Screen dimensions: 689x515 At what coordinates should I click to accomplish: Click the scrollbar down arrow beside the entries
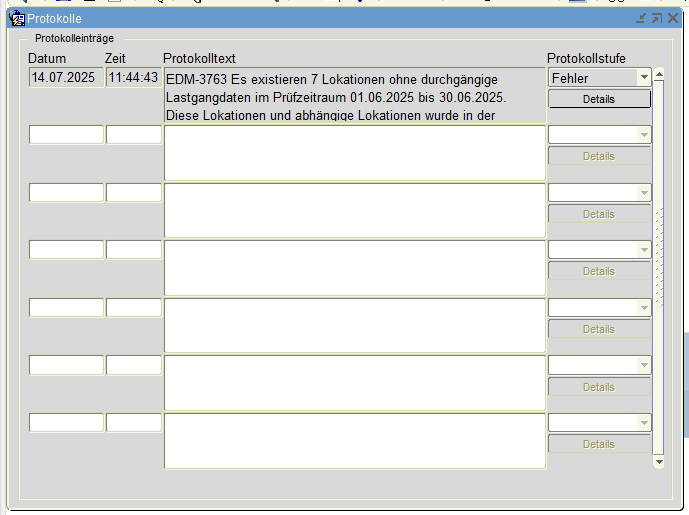coord(658,462)
